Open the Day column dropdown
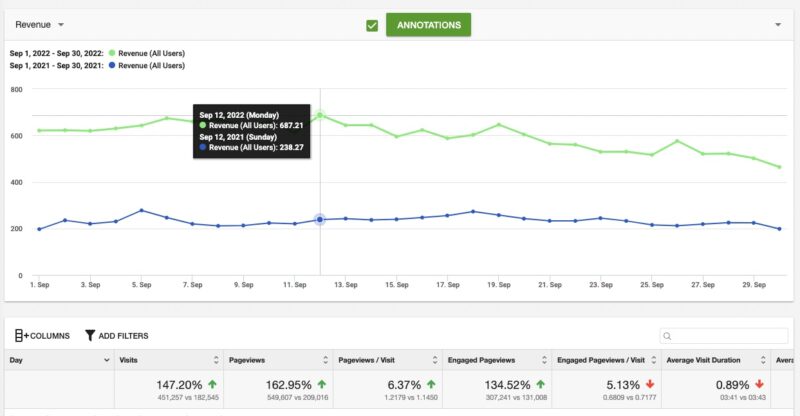The width and height of the screenshot is (800, 416). pos(107,359)
